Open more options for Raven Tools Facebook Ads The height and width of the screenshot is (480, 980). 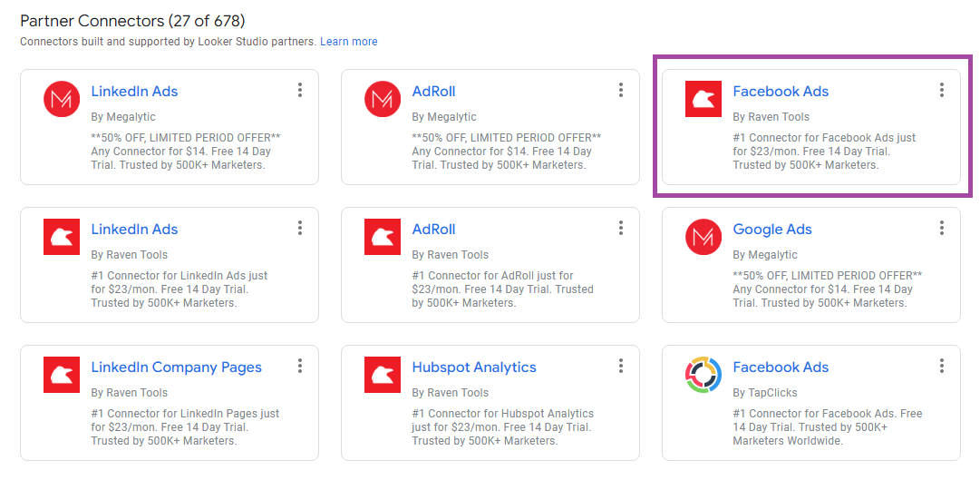941,90
